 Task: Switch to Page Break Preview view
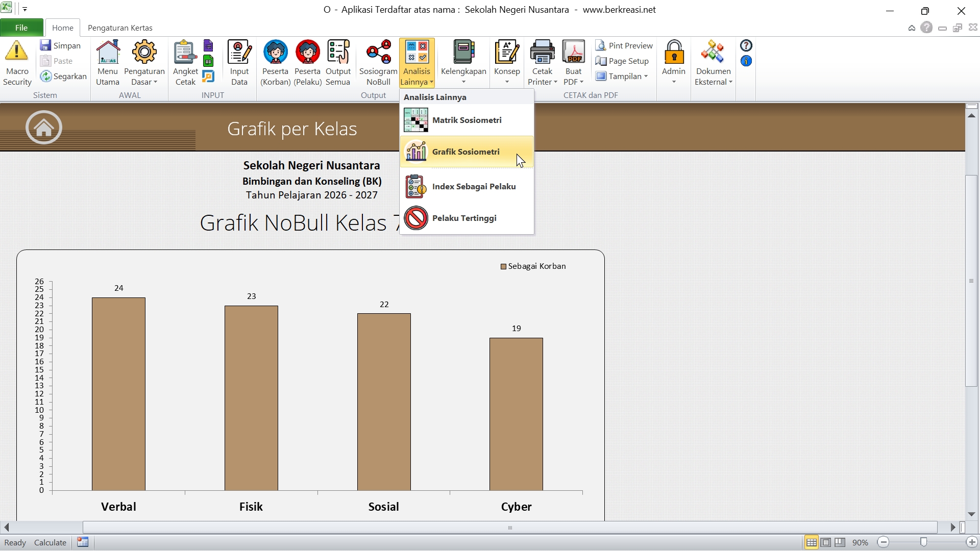click(x=840, y=542)
